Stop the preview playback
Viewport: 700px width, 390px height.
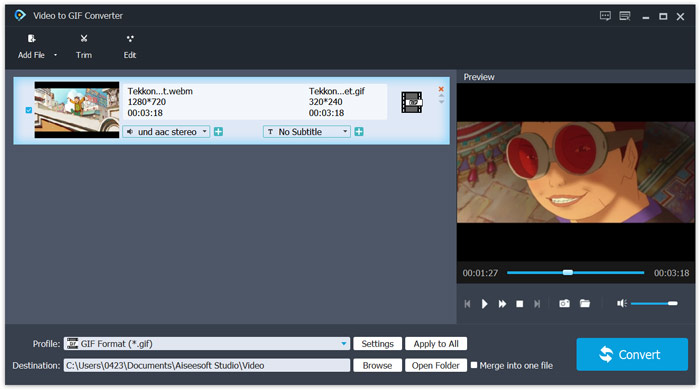click(x=520, y=304)
